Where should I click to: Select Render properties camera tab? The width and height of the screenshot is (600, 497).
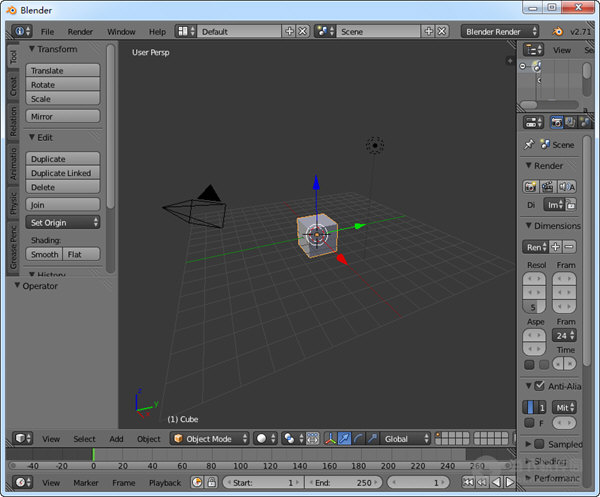(556, 122)
